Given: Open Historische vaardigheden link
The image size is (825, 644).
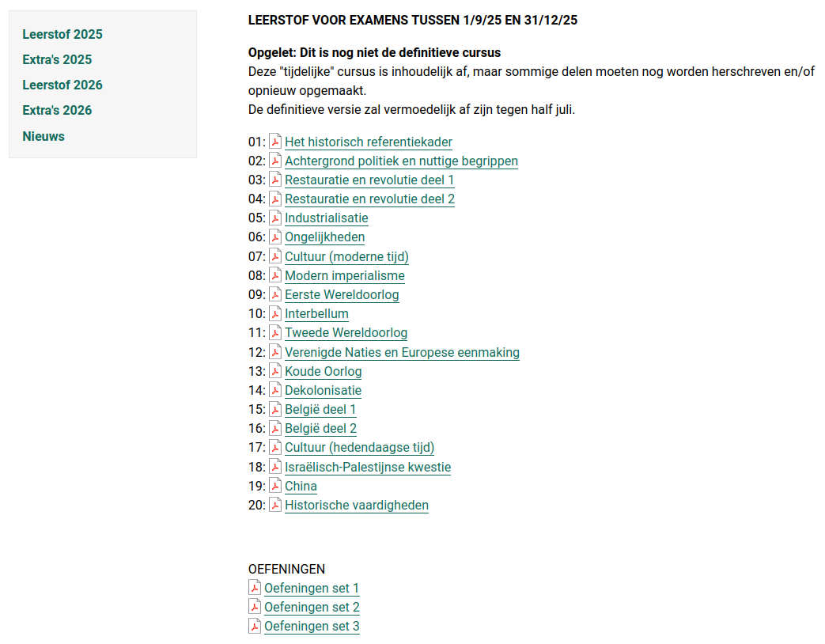Looking at the screenshot, I should coord(357,505).
